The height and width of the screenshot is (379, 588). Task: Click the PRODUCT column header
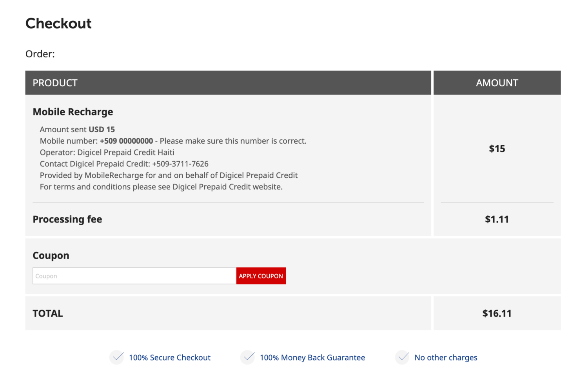(x=55, y=82)
